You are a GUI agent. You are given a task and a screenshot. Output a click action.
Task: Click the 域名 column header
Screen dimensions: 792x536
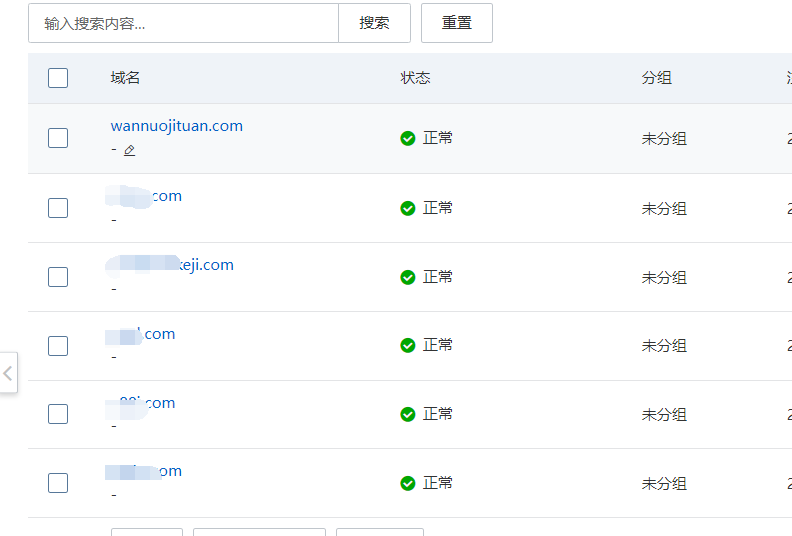[x=125, y=78]
